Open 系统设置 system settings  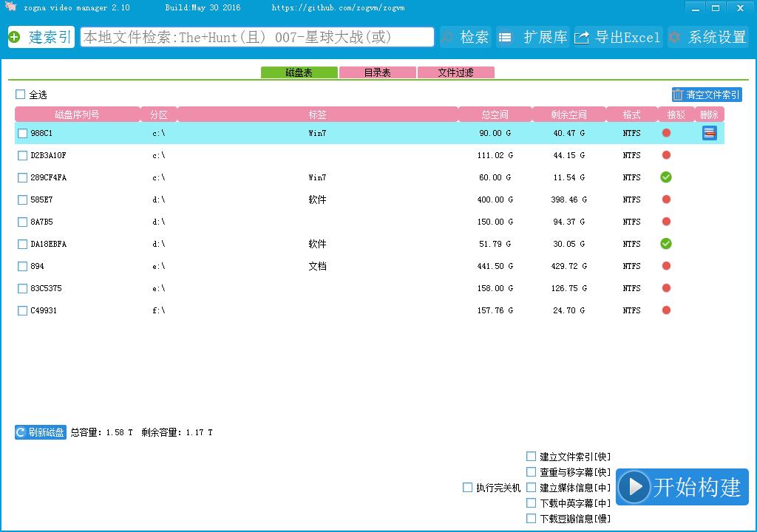(708, 37)
